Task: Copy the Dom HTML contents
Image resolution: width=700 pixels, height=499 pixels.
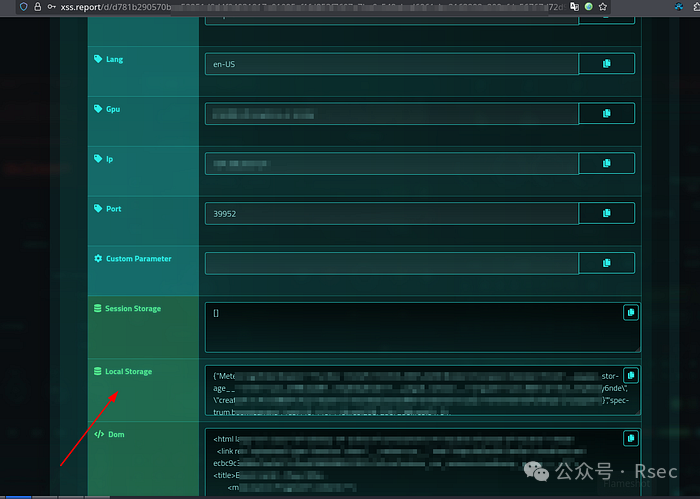Action: 630,438
